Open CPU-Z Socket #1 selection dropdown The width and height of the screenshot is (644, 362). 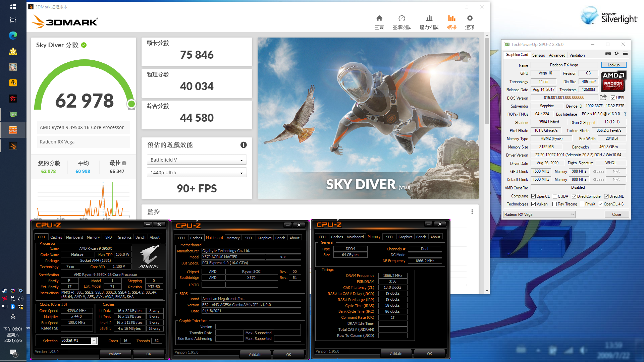(x=79, y=341)
